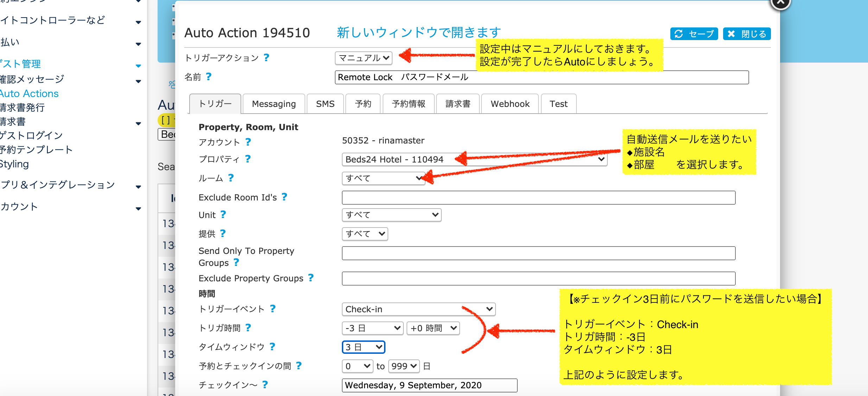
Task: Open the トリガ時間 -3 日 dropdown
Action: (372, 328)
